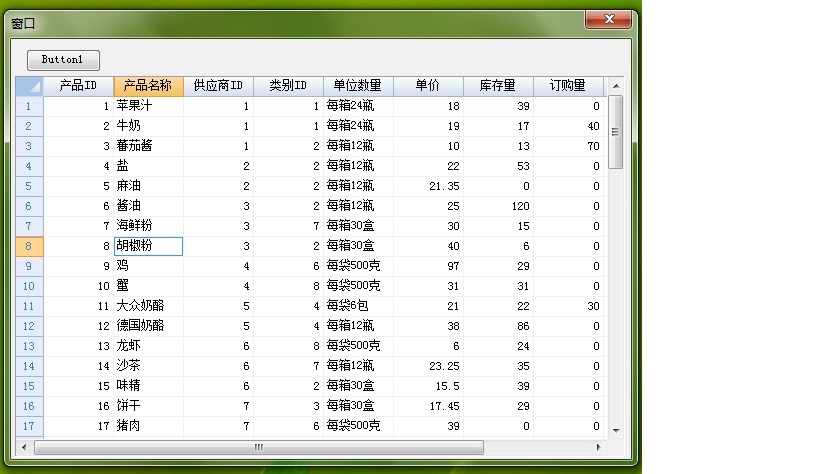819x474 pixels.
Task: Click the 产品ID column header
Action: click(x=78, y=86)
